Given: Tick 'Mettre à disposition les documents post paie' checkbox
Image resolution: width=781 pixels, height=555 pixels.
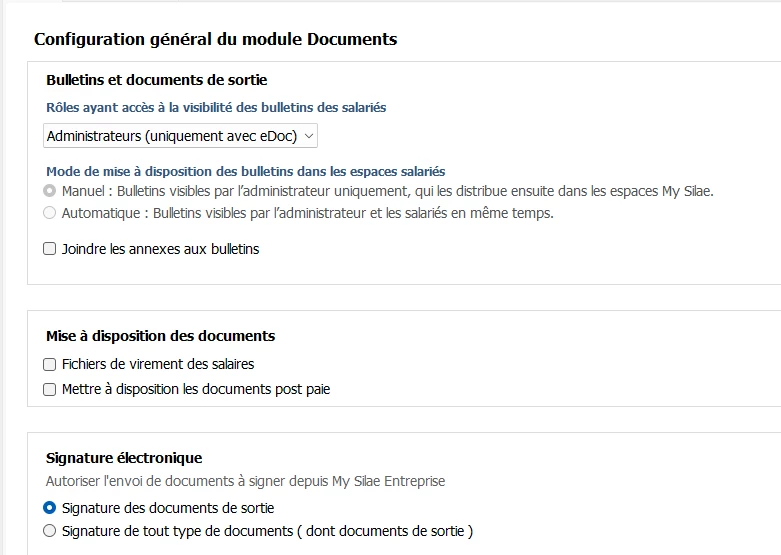Looking at the screenshot, I should pyautogui.click(x=49, y=389).
